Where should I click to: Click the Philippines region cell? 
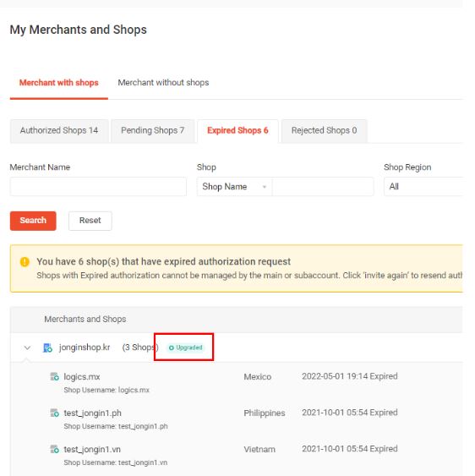point(265,413)
